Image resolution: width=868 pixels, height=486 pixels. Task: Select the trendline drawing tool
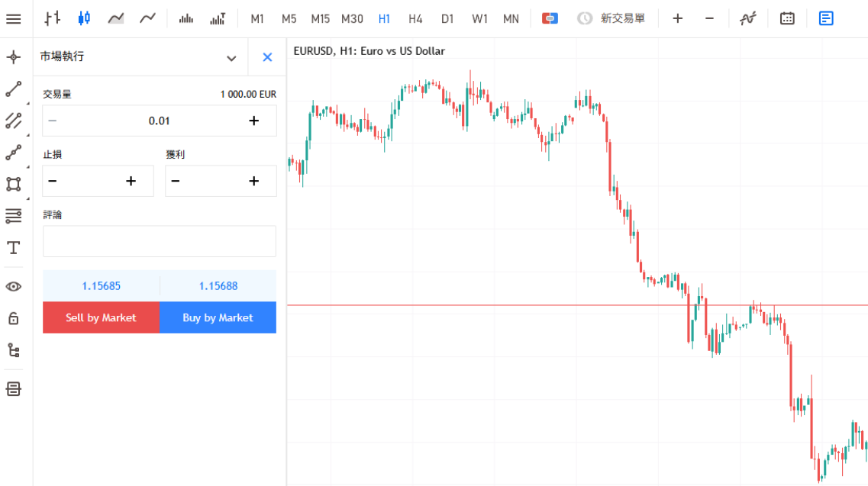pyautogui.click(x=13, y=89)
